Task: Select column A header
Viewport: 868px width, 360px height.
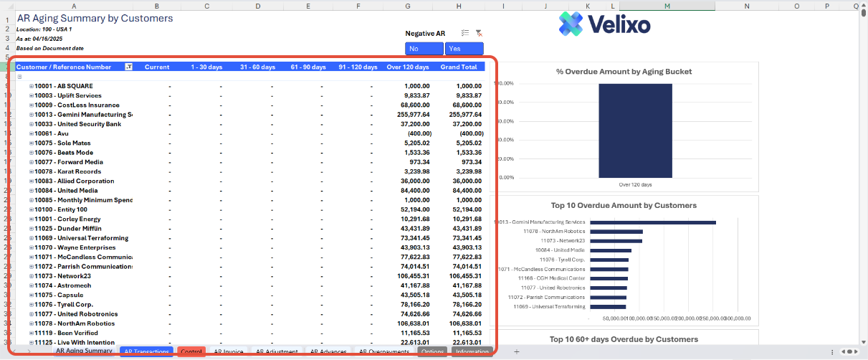Action: coord(74,6)
